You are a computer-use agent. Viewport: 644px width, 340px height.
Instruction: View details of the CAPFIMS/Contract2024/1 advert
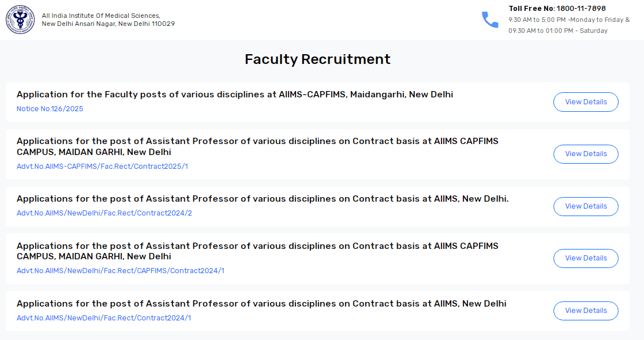click(586, 258)
